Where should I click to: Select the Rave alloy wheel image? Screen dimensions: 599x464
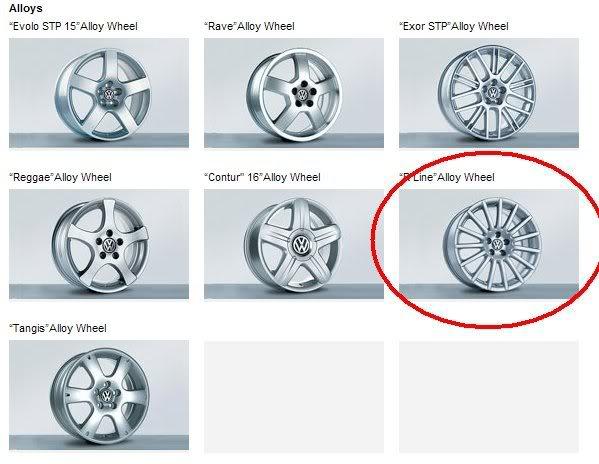[x=294, y=93]
